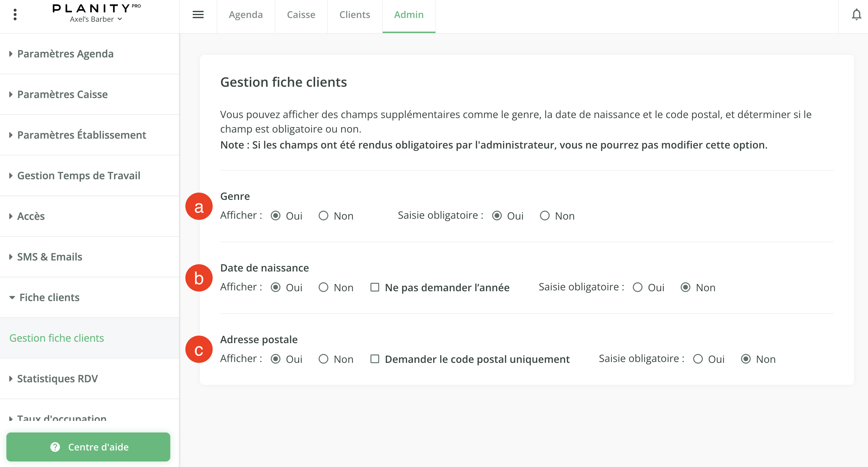The width and height of the screenshot is (868, 467).
Task: Collapse the Fiche clients section
Action: click(49, 297)
